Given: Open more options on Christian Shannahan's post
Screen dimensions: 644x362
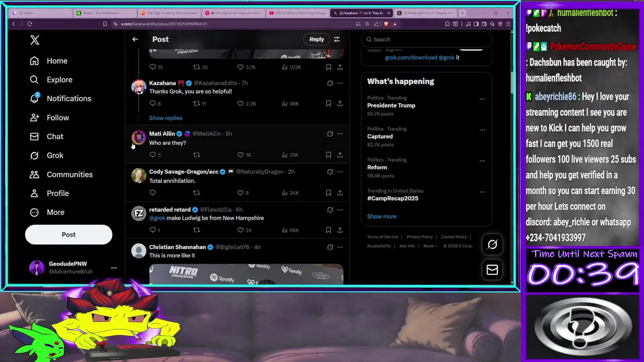Looking at the screenshot, I should point(340,247).
